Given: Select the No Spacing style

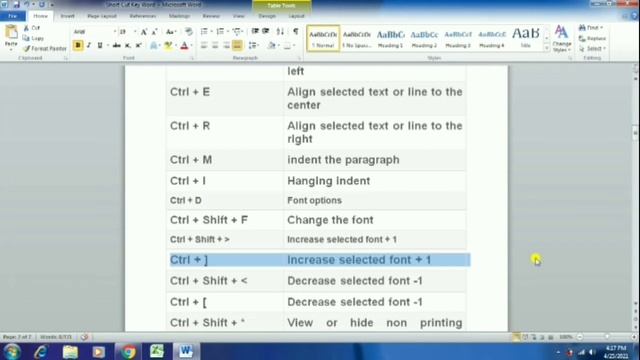Looking at the screenshot, I should click(357, 38).
